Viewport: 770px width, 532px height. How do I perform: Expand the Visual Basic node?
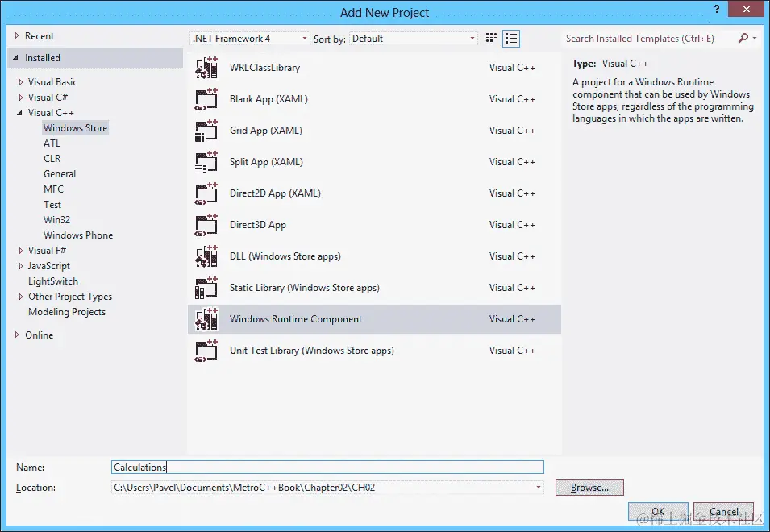20,82
